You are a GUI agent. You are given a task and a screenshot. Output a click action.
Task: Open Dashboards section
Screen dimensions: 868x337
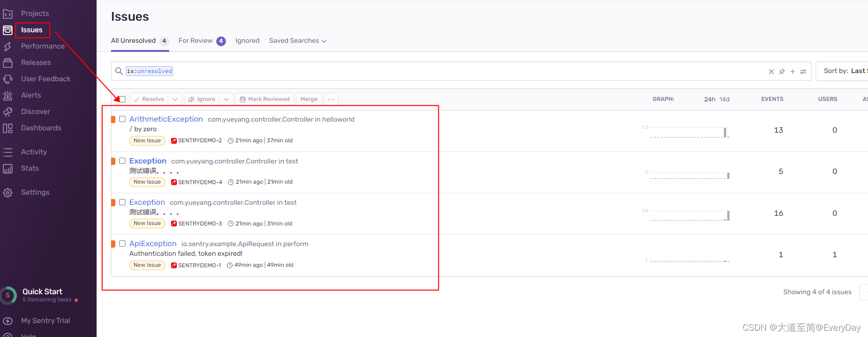[x=41, y=128]
